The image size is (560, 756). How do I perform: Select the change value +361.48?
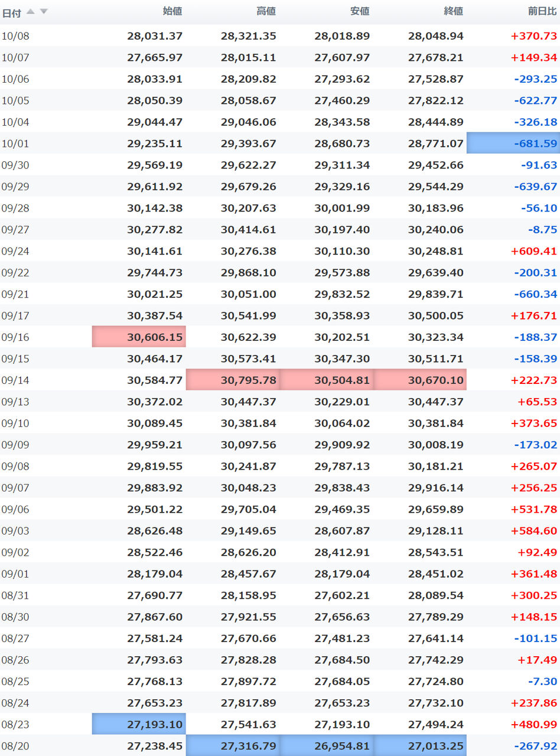pos(534,573)
